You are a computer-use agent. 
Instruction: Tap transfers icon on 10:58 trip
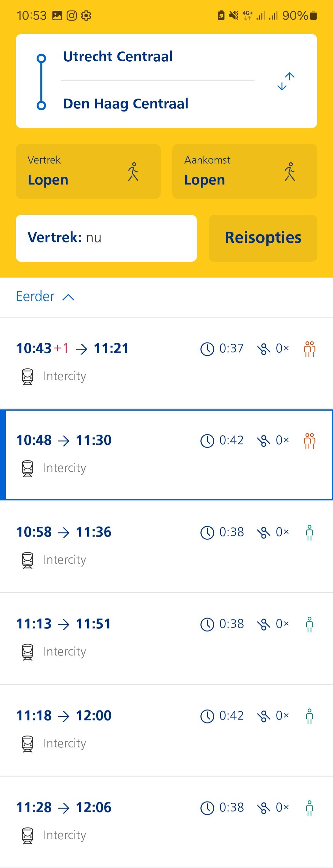pyautogui.click(x=264, y=532)
